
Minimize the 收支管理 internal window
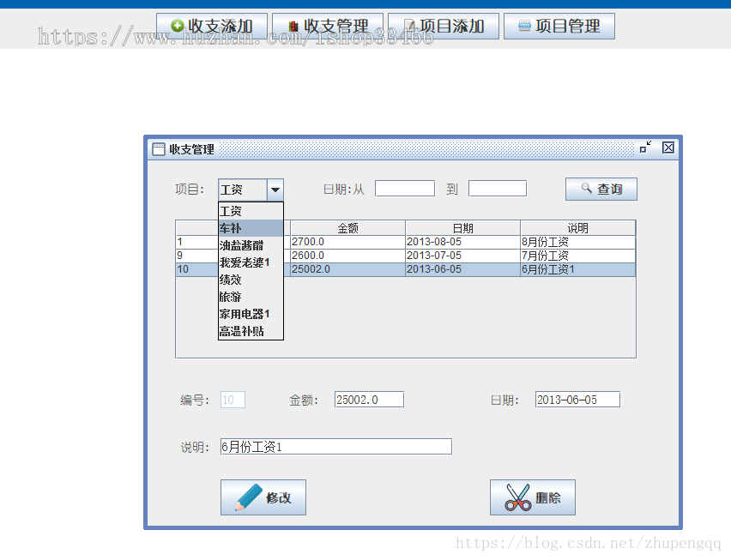tap(646, 148)
